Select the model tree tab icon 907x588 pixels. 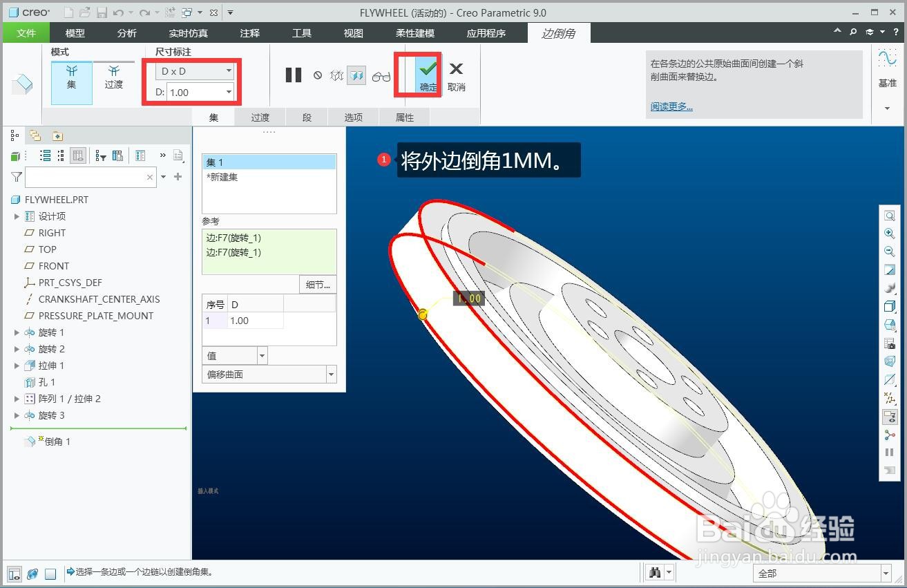15,135
